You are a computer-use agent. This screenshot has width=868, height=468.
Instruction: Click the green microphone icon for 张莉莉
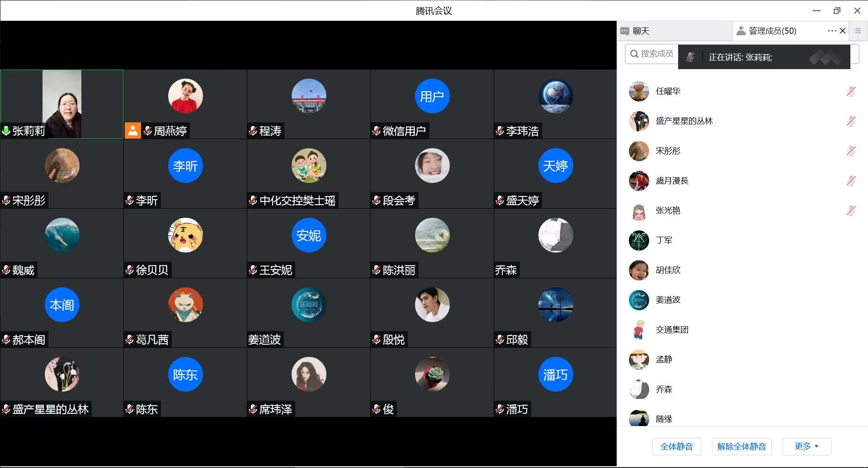coord(6,131)
